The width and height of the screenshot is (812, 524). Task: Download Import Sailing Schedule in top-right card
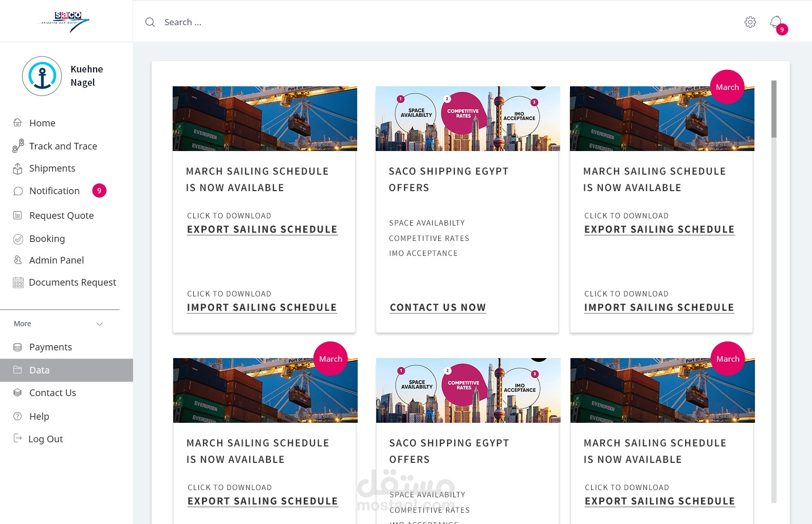pyautogui.click(x=659, y=307)
